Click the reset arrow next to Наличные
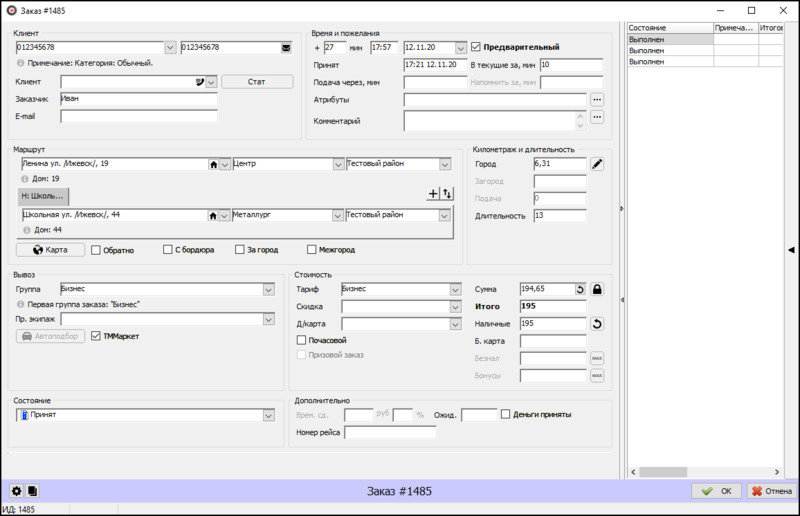 coord(597,324)
